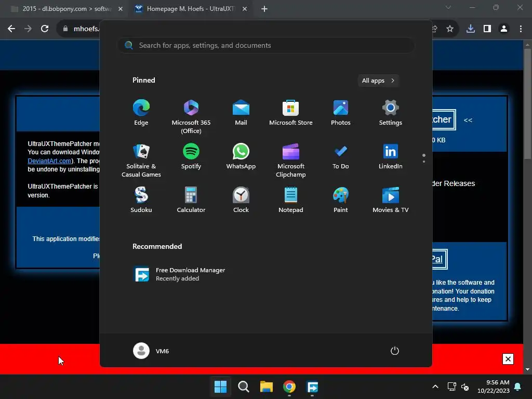Open Chrome tab search dropdown
The height and width of the screenshot is (399, 532).
coord(448,7)
